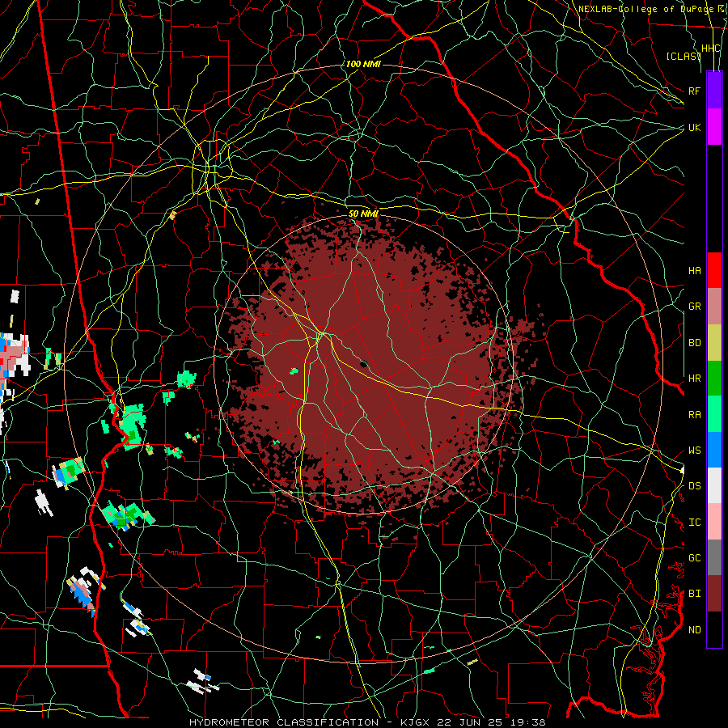Click the dark maroon BI legend swatch

pos(714,594)
